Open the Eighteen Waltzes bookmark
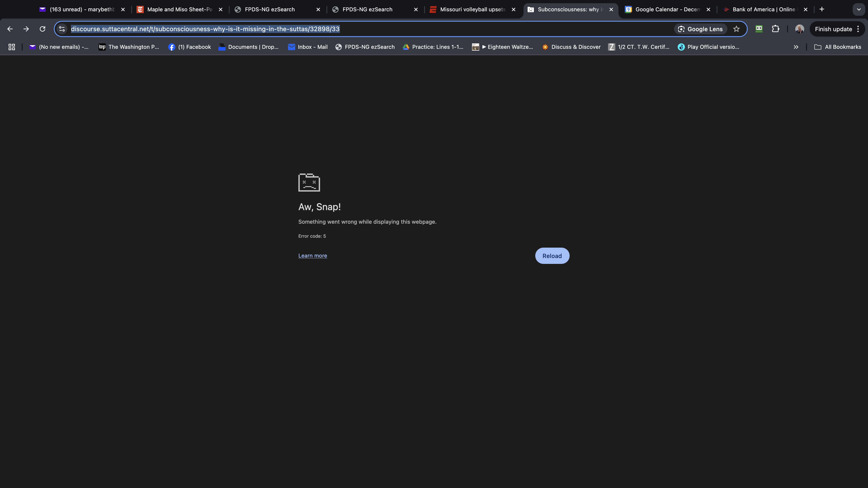Screen dimensions: 868x488 pyautogui.click(x=503, y=47)
